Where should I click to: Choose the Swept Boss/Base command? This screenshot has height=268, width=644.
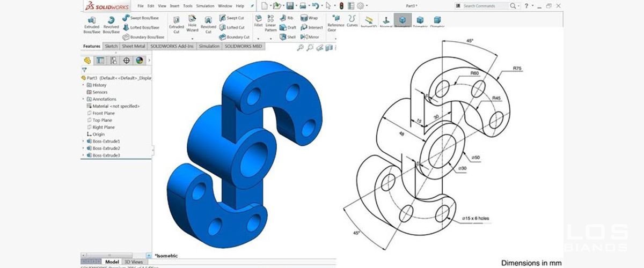[x=141, y=18]
